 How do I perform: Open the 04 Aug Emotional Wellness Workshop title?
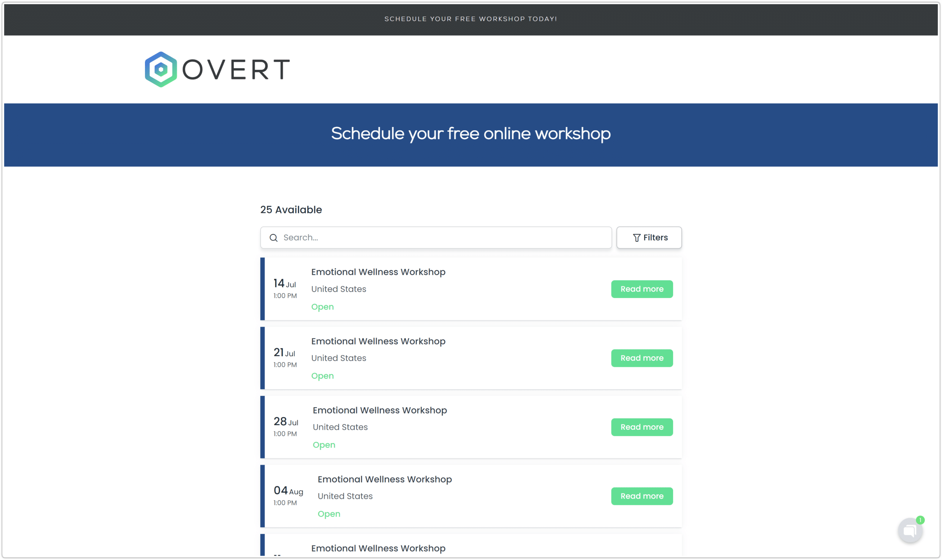click(x=385, y=479)
